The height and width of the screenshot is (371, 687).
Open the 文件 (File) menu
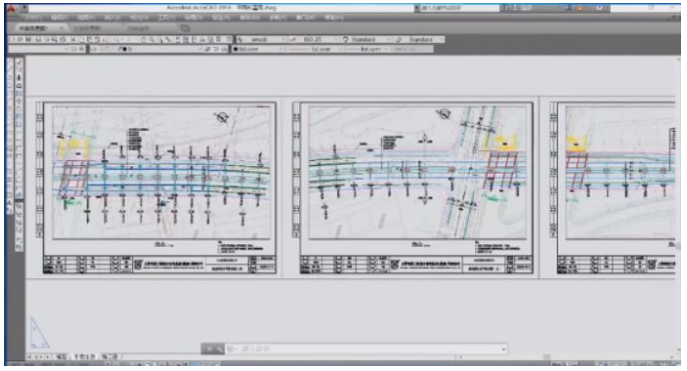click(33, 18)
